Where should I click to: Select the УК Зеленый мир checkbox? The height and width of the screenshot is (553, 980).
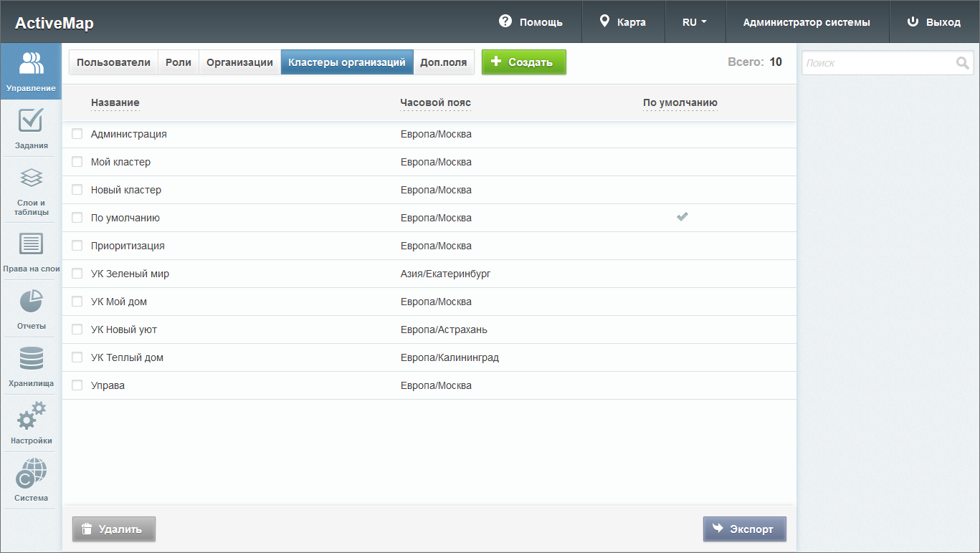tap(77, 274)
